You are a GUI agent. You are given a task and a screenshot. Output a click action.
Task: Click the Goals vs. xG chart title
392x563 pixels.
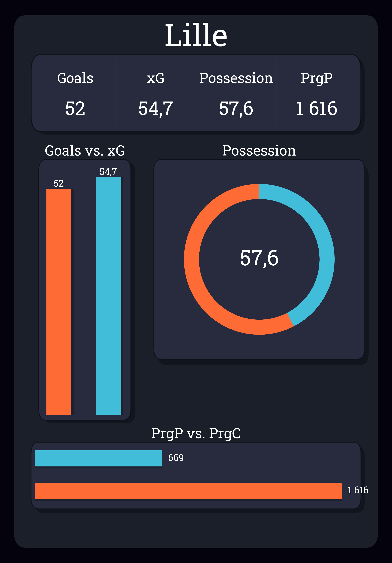(x=85, y=151)
